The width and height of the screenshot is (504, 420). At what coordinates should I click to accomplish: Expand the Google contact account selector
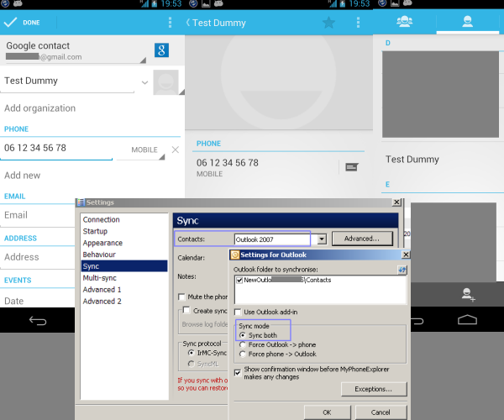[76, 50]
